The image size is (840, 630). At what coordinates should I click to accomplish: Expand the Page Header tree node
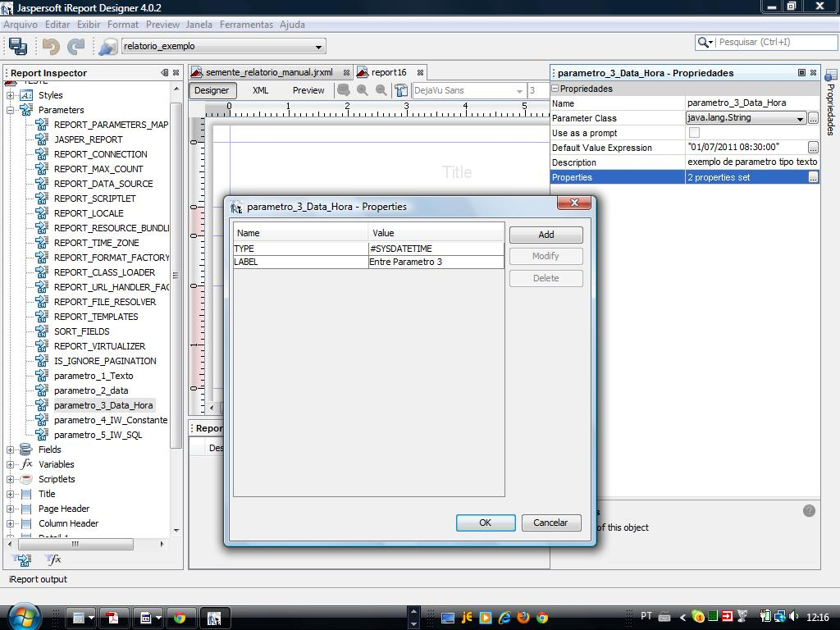(10, 509)
